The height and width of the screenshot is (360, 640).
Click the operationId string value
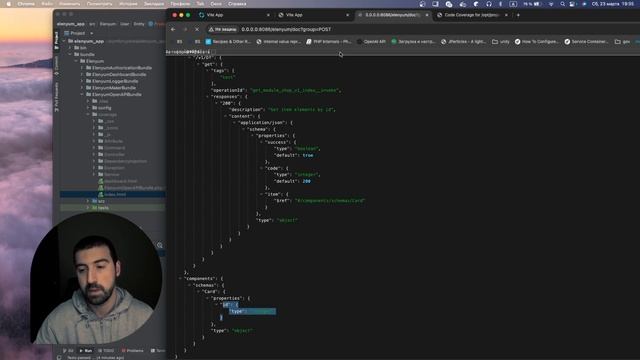pyautogui.click(x=295, y=90)
